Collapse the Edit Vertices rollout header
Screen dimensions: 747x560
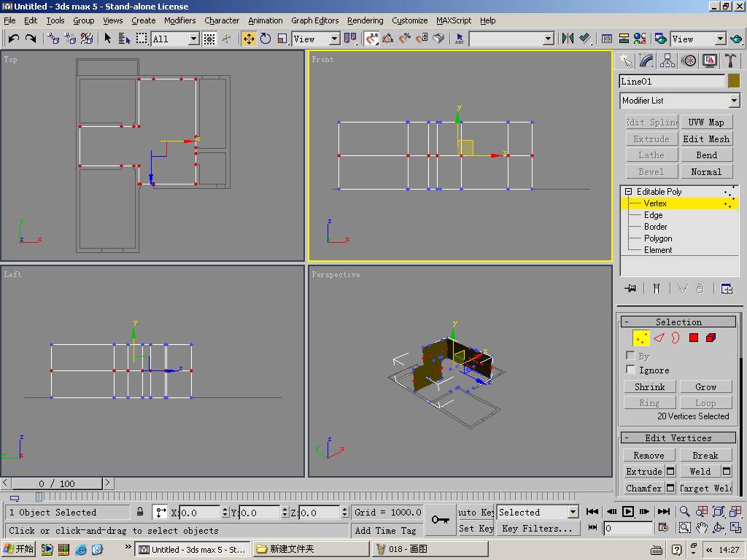678,437
